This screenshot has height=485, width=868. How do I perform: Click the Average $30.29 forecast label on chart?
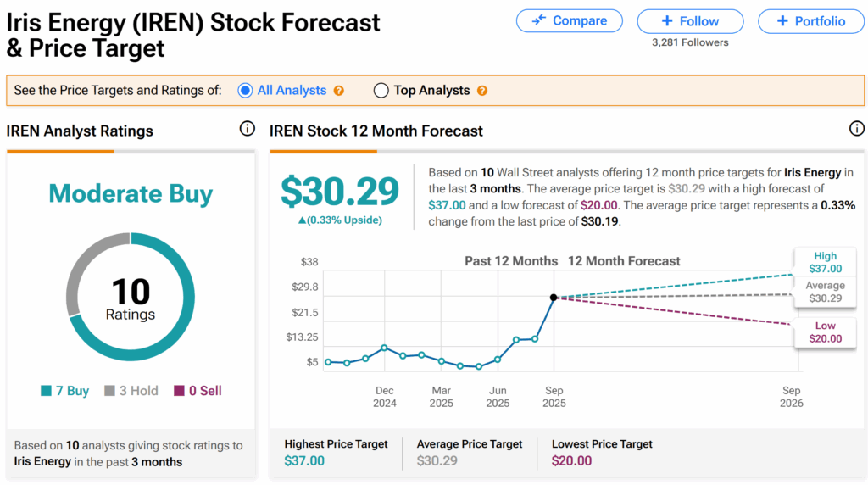pyautogui.click(x=825, y=292)
